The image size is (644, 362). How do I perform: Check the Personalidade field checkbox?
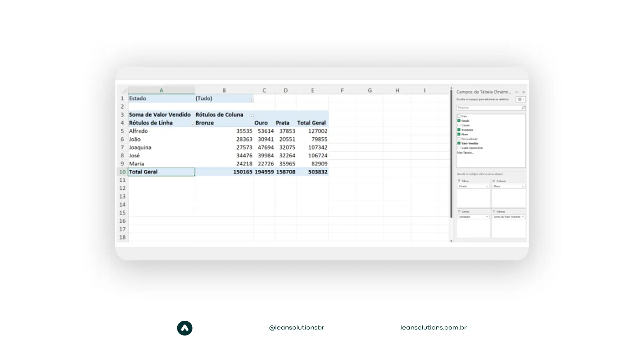[x=459, y=139]
